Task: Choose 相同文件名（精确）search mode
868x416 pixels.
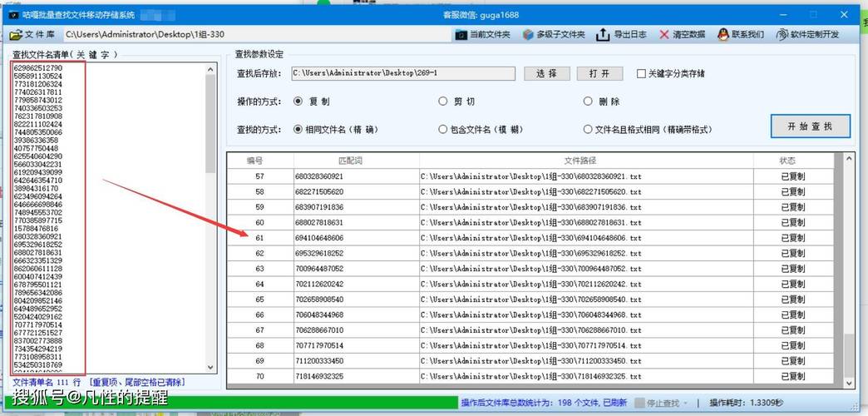Action: coord(298,129)
